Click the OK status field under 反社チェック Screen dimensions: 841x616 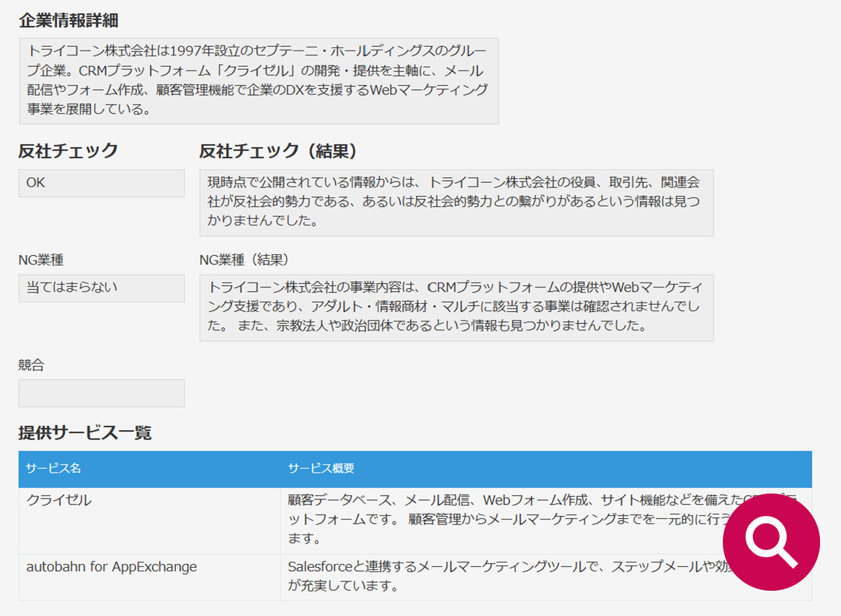[101, 183]
